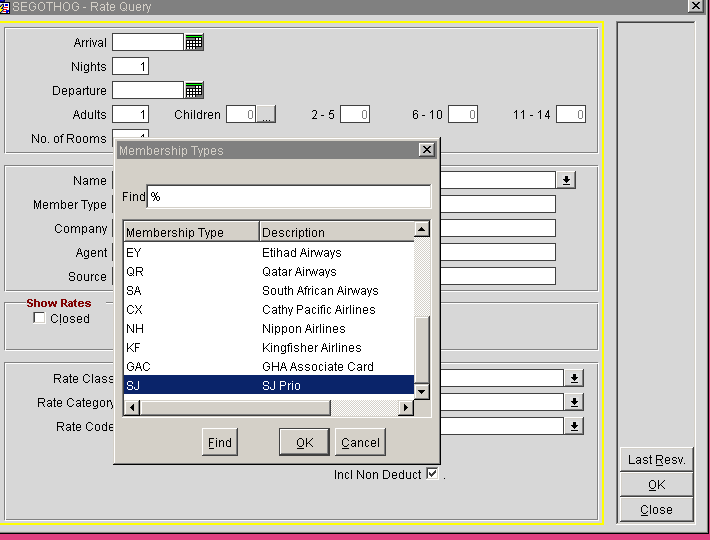Click the horizontal scroll right arrow
Viewport: 710px width, 540px height.
click(406, 407)
